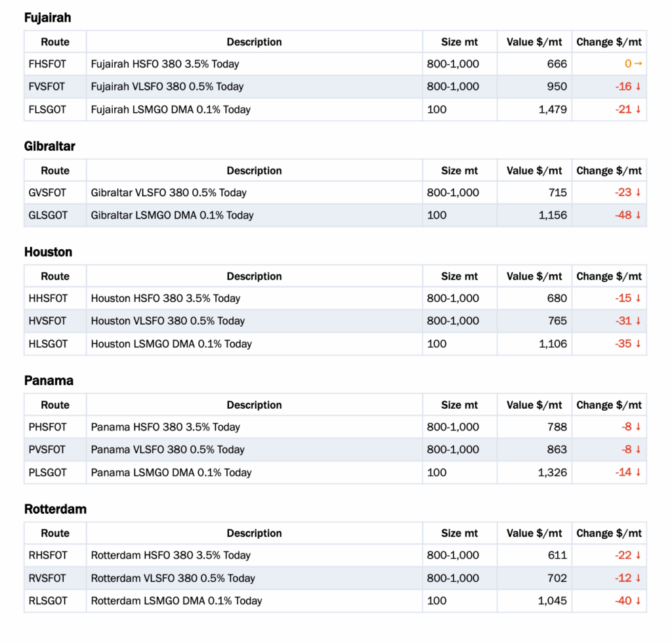
Task: Click the down arrow beside -14 Panama LSMGO
Action: 638,472
